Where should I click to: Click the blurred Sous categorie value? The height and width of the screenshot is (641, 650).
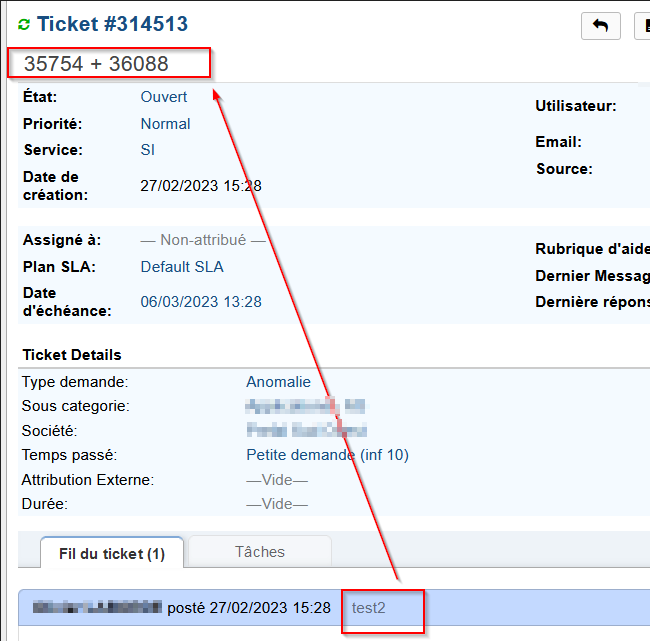pos(305,406)
